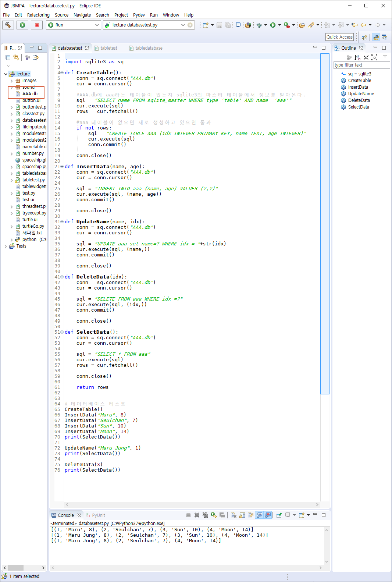The width and height of the screenshot is (392, 582).
Task: Click the green Run launch button
Action: tap(22, 25)
